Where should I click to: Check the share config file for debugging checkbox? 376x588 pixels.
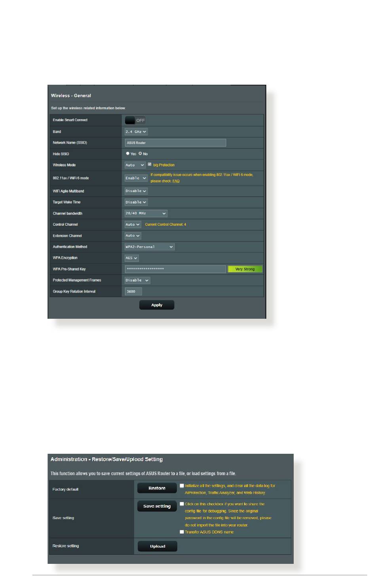(x=182, y=504)
